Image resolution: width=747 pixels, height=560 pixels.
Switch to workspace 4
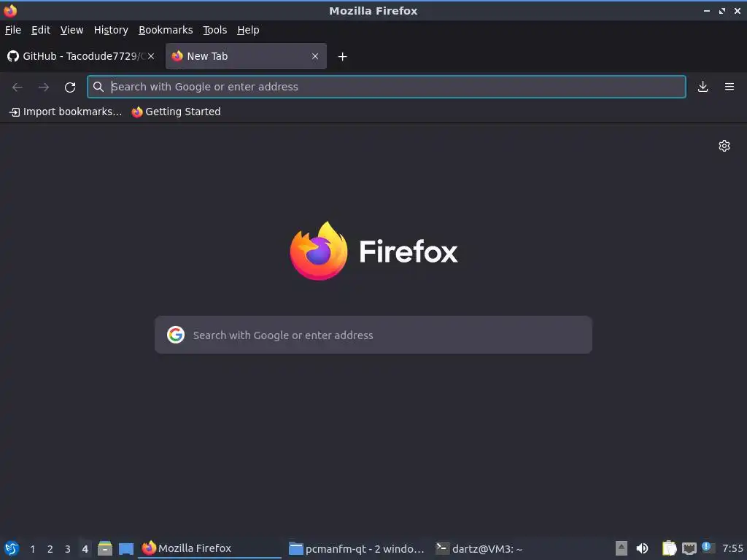[85, 549]
